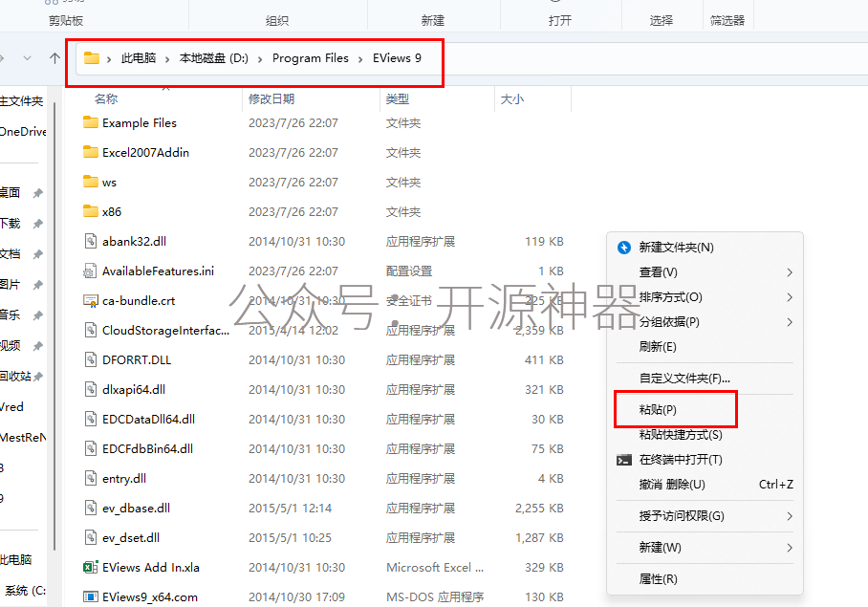Sort by the 类型 column header

(398, 99)
